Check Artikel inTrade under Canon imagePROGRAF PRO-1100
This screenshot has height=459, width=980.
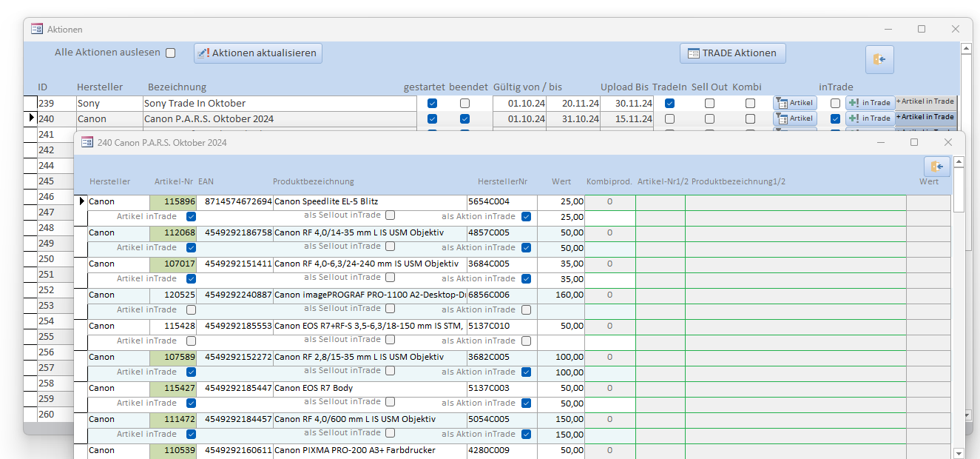click(x=192, y=310)
